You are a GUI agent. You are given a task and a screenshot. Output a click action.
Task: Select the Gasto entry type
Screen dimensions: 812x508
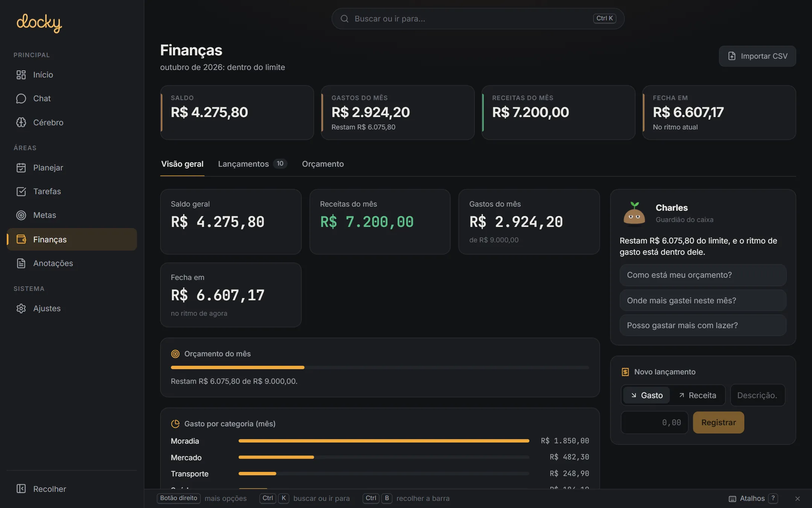pos(646,395)
